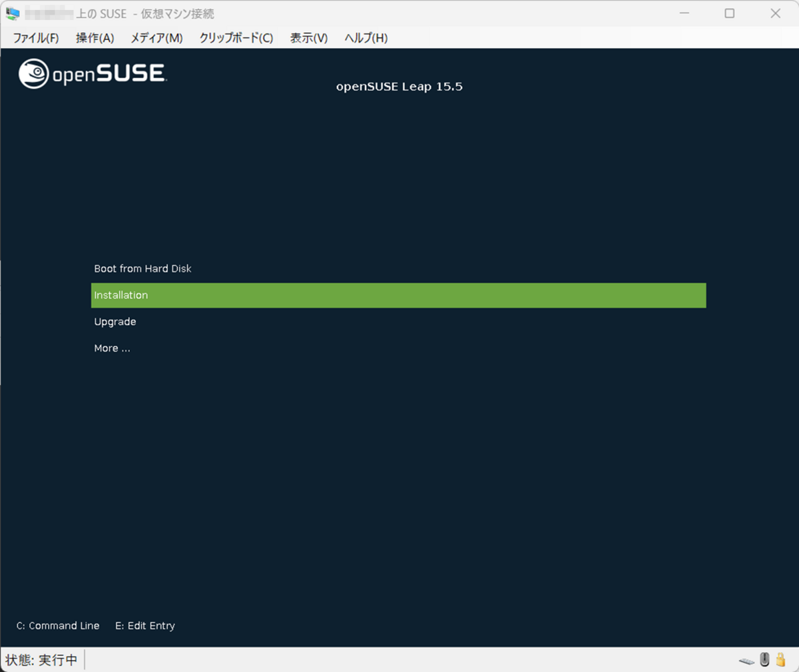This screenshot has width=799, height=672.
Task: Open the 操作(A) menu
Action: (x=95, y=38)
